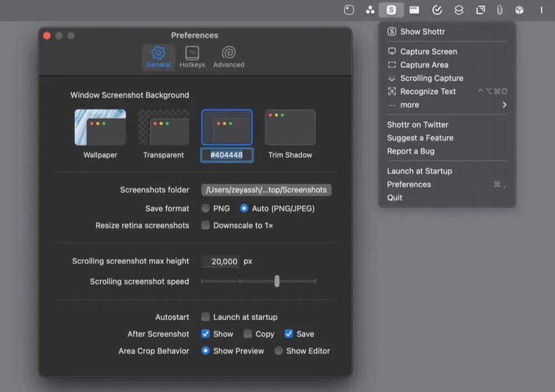Click the gear icon of General tab
Screen dimensions: 555x392
click(x=158, y=53)
